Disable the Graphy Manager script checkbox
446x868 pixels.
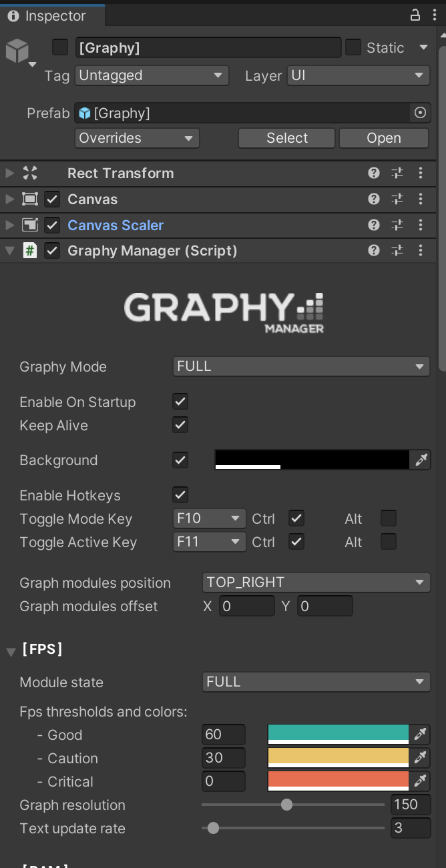coord(52,251)
